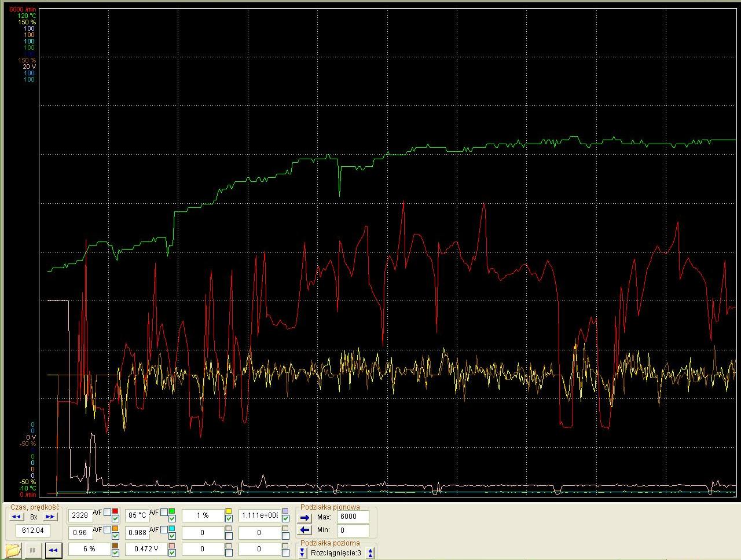Click the '6000 /min' axis label
The height and width of the screenshot is (560, 741).
pyautogui.click(x=22, y=10)
